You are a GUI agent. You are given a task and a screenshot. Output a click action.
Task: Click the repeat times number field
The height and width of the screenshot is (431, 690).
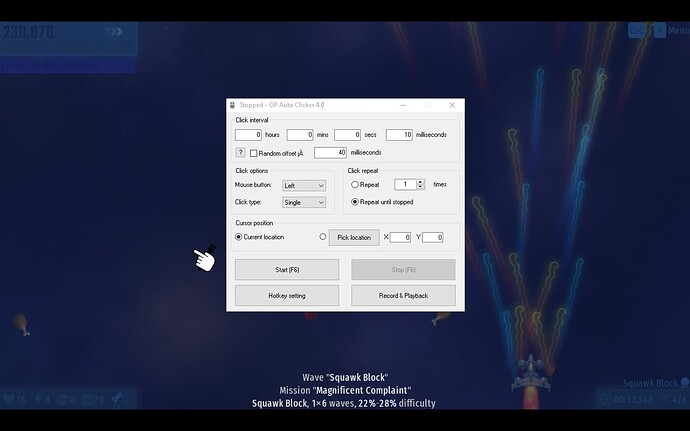click(405, 184)
